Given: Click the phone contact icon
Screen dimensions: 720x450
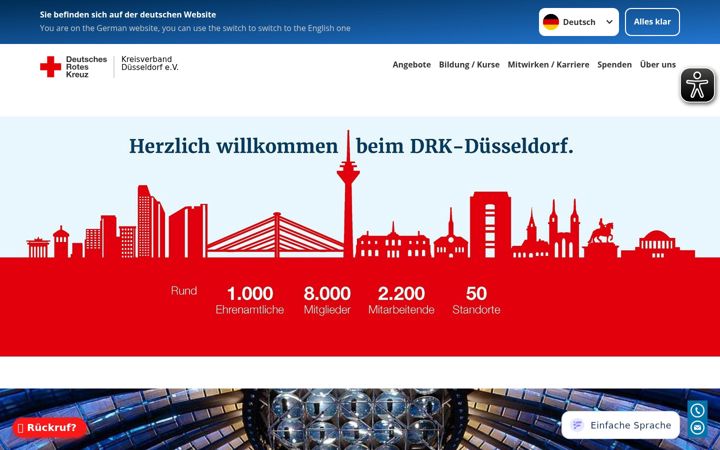Looking at the screenshot, I should [x=697, y=410].
